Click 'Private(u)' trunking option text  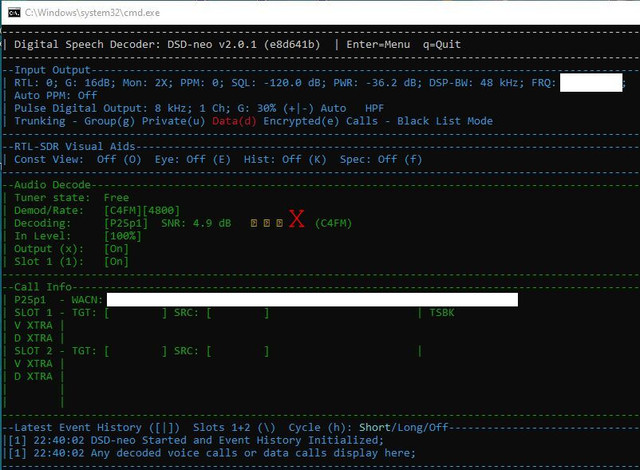173,121
